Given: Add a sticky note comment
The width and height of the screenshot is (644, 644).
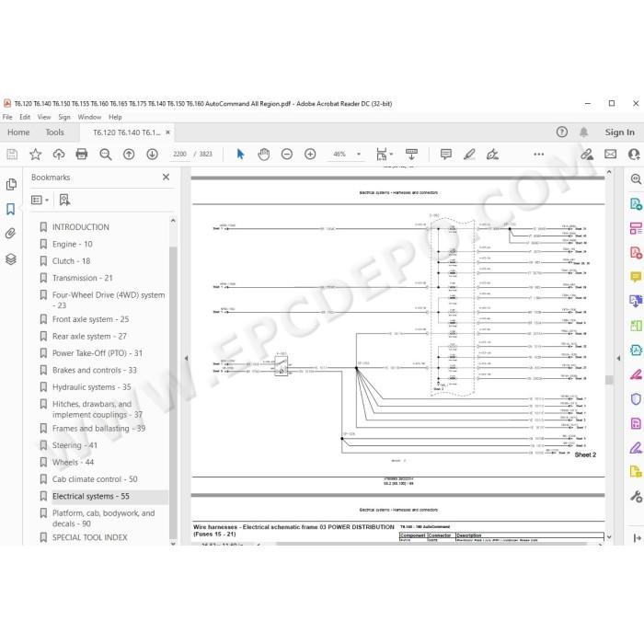Looking at the screenshot, I should pyautogui.click(x=445, y=155).
